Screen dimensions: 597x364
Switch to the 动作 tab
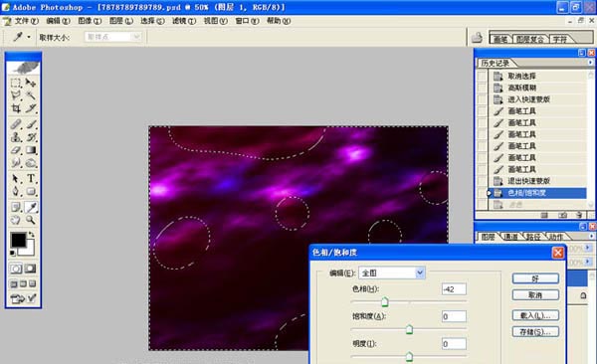pyautogui.click(x=556, y=237)
